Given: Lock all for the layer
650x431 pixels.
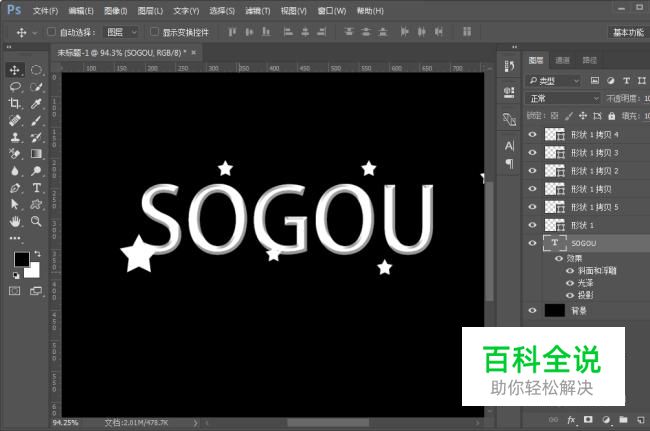Looking at the screenshot, I should [x=611, y=116].
